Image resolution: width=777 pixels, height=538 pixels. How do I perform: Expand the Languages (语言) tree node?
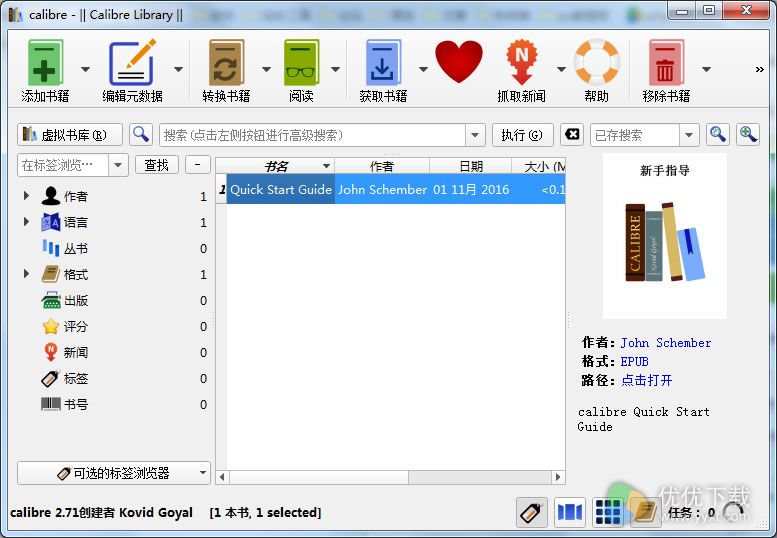point(26,221)
